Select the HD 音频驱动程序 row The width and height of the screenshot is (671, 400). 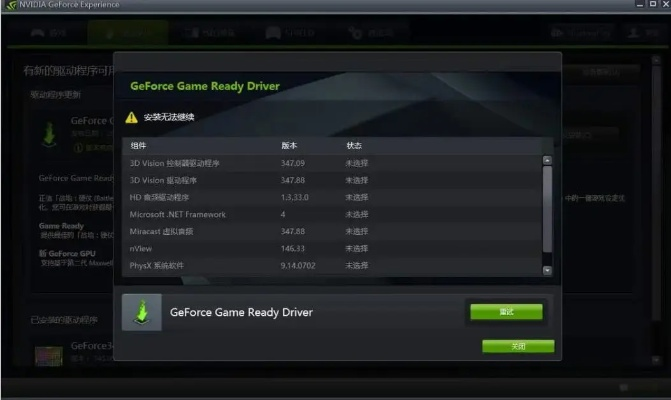[x=330, y=197]
